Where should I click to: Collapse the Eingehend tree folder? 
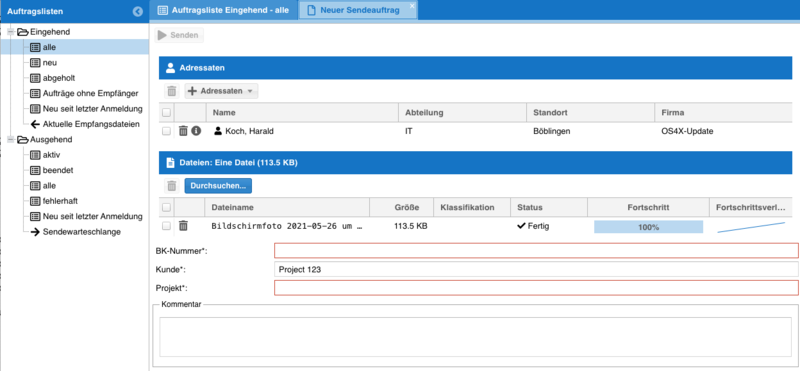pos(10,32)
